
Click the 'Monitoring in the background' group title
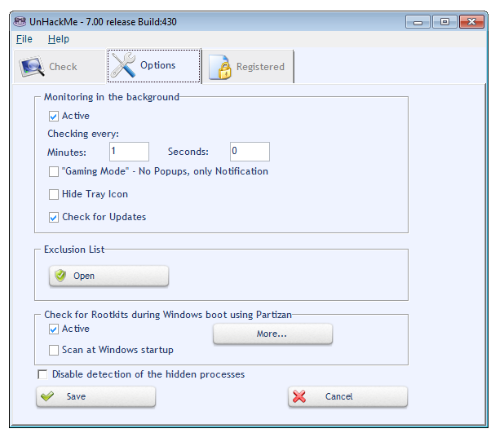pos(112,97)
